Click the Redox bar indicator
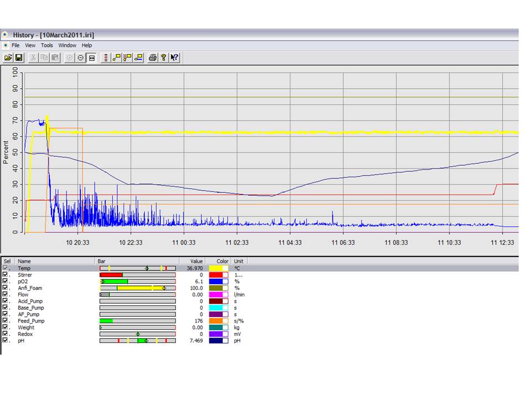Image resolution: width=532 pixels, height=399 pixels. pos(137,334)
